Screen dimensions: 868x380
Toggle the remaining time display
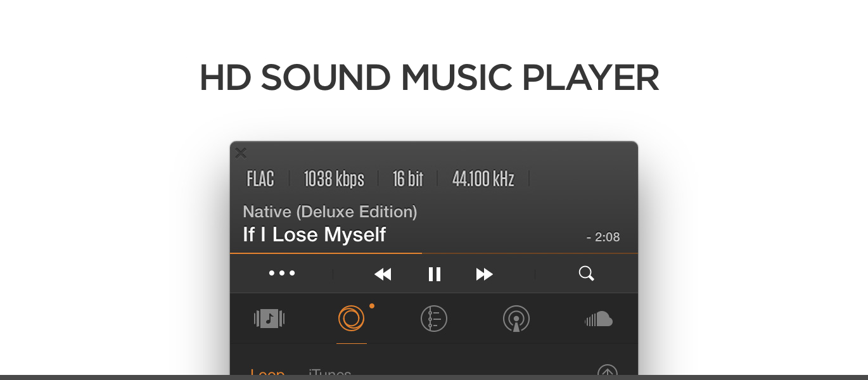pos(603,237)
